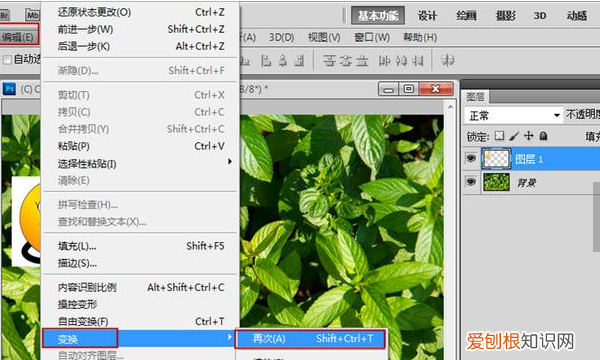Toggle lock transparent pixels in Layers panel
The image size is (600, 360).
(x=499, y=136)
